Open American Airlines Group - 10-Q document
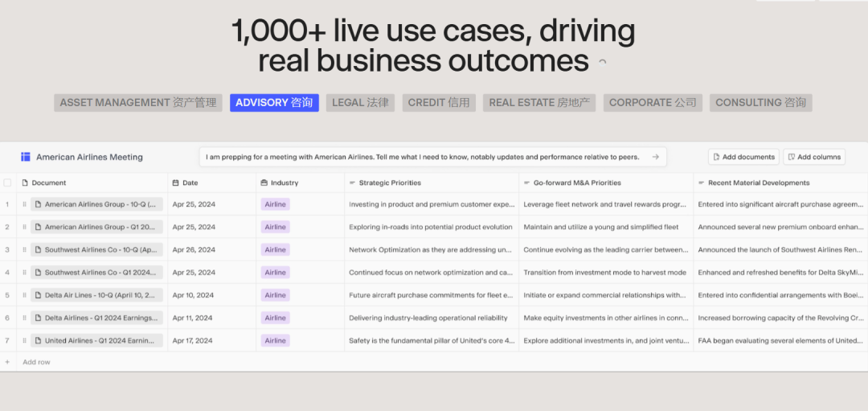The image size is (868, 411). pyautogui.click(x=97, y=204)
